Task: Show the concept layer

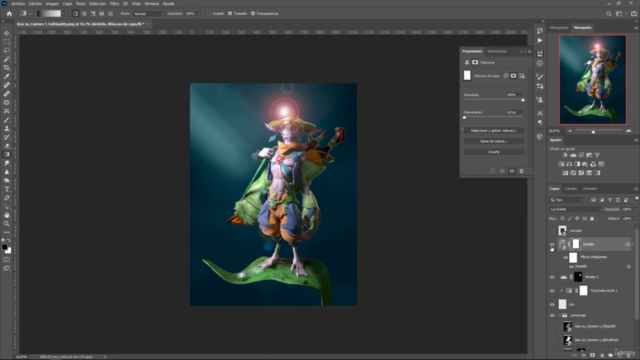Action: point(552,231)
